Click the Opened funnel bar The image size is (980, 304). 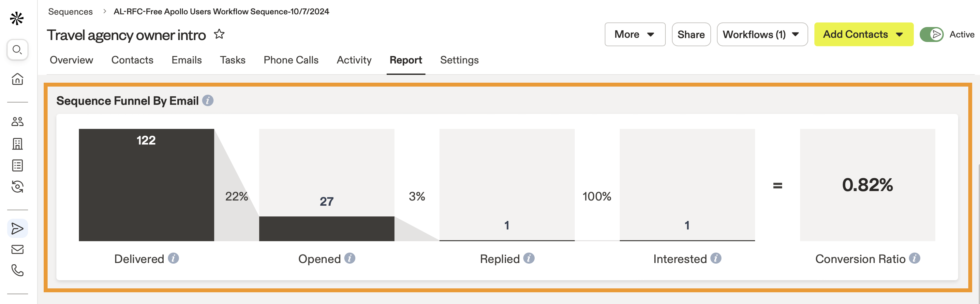[x=326, y=228]
